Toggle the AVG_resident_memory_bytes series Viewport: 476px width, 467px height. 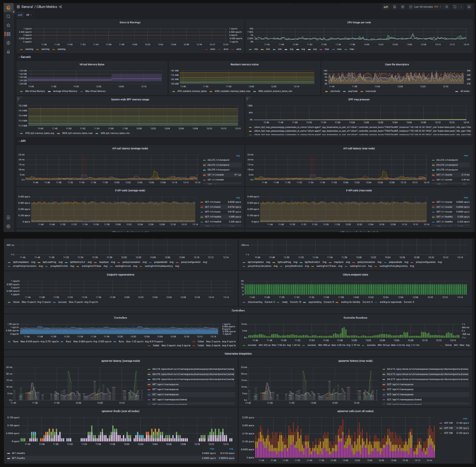pos(192,91)
